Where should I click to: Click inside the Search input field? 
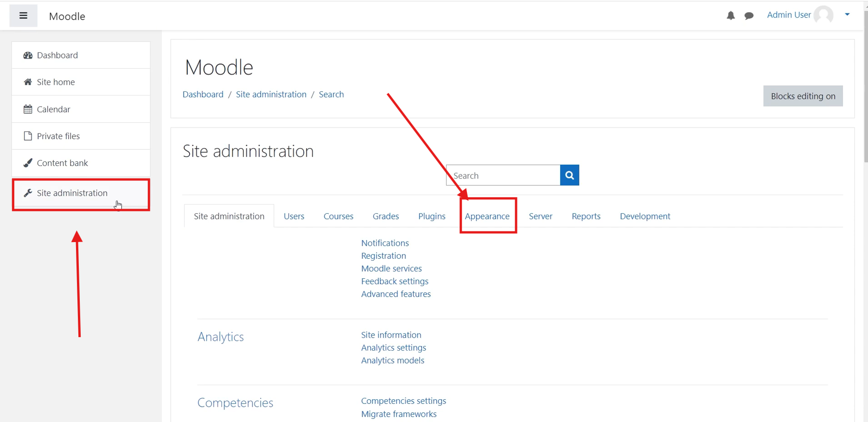coord(503,175)
